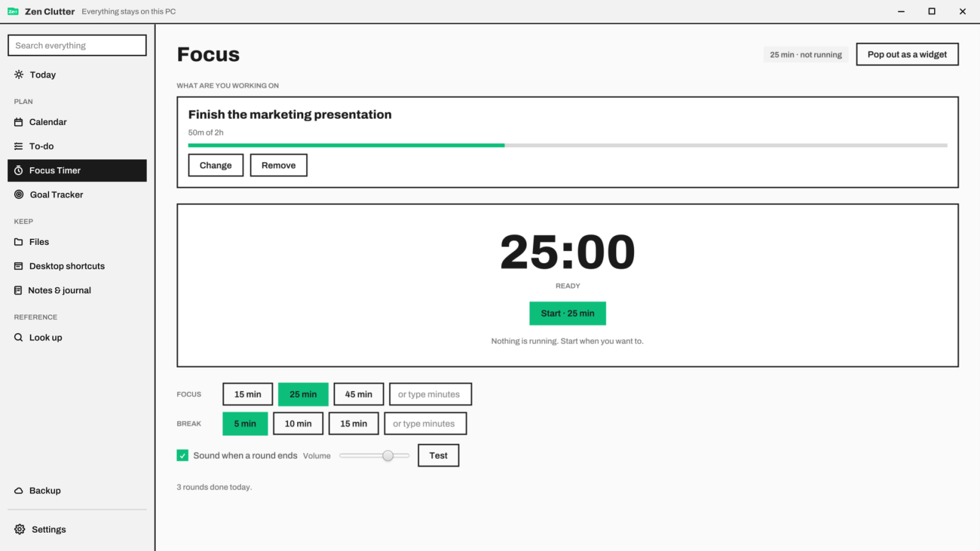
Task: Click the Backup cloud icon
Action: (x=18, y=490)
